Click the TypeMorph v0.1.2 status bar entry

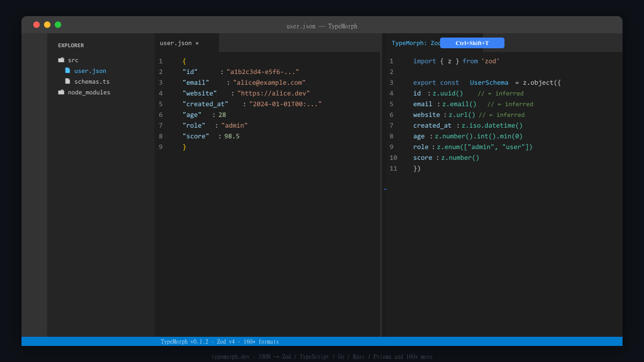(x=219, y=342)
